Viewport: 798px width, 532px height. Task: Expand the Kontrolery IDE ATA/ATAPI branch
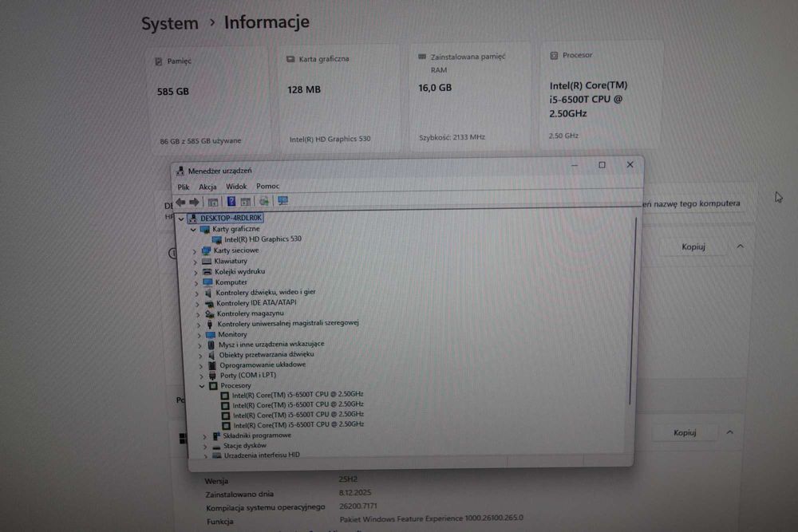point(197,304)
